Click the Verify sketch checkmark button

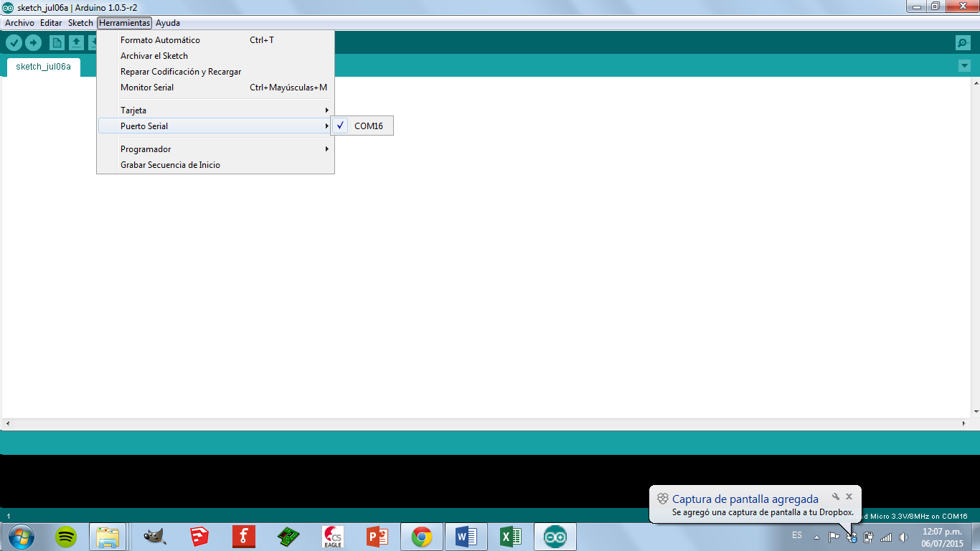pos(14,42)
